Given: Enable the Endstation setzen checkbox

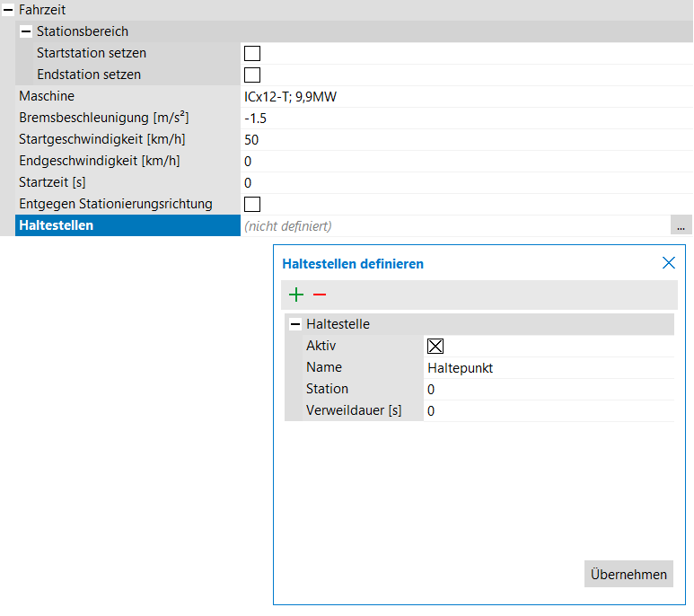Looking at the screenshot, I should (252, 75).
